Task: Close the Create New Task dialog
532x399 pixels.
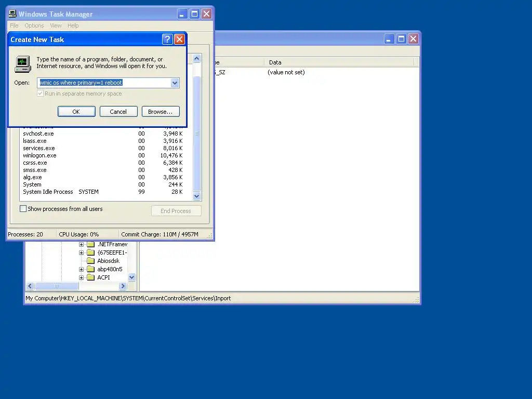Action: pos(179,39)
